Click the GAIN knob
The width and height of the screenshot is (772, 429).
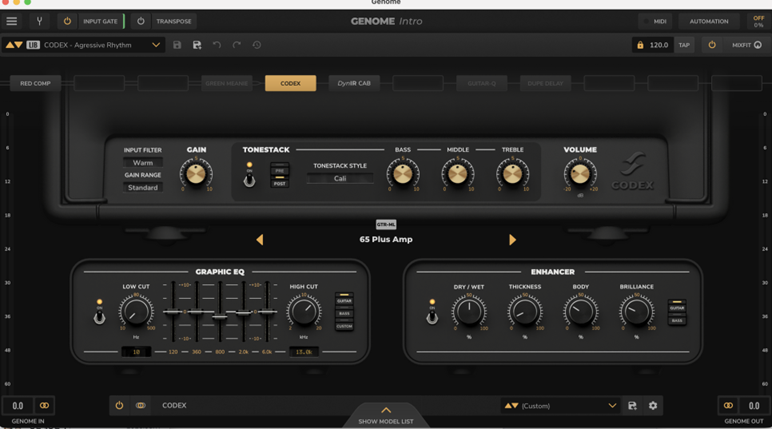pyautogui.click(x=196, y=173)
